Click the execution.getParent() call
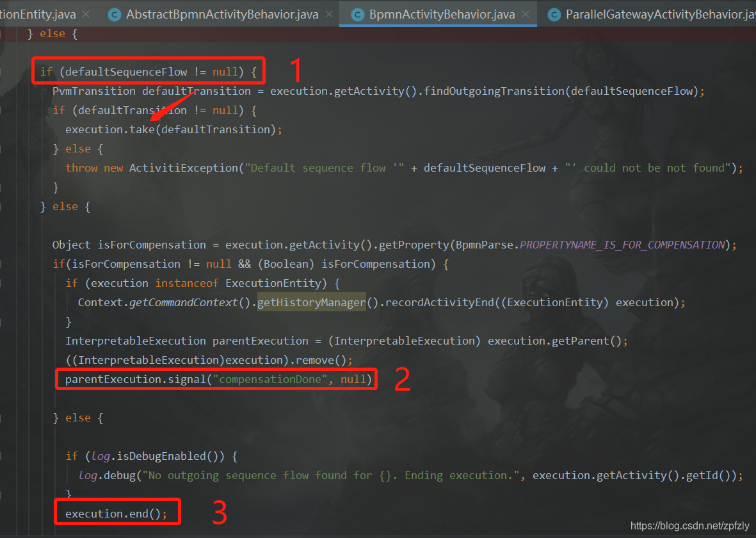 coord(554,341)
